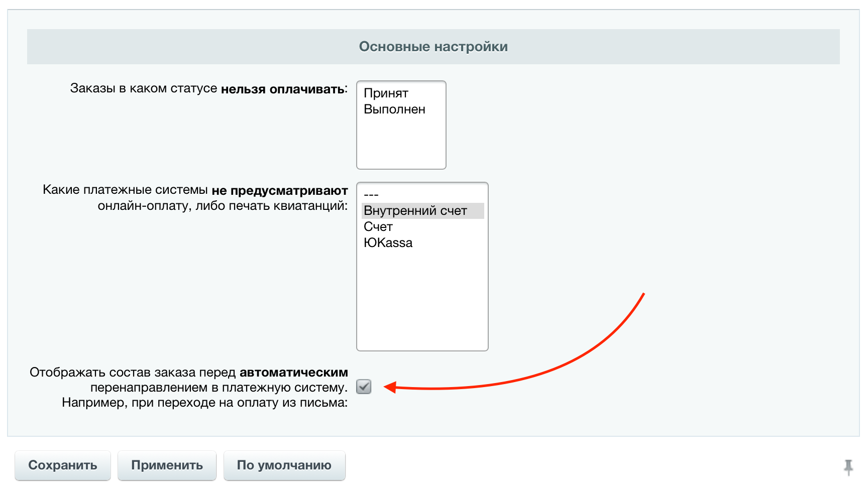Toggle the order contents display checkbox
This screenshot has width=868, height=487.
coord(364,387)
